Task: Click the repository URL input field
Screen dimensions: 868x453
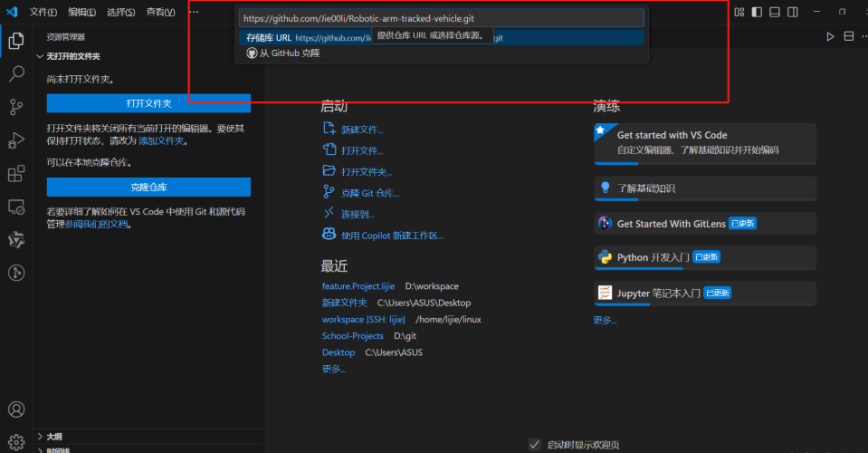Action: (441, 18)
